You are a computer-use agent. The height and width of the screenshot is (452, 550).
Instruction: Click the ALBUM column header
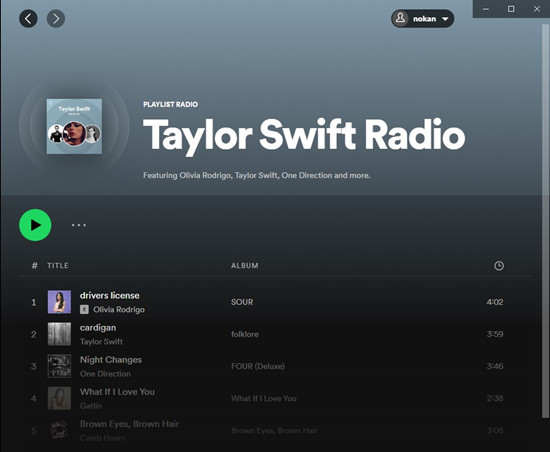(244, 265)
